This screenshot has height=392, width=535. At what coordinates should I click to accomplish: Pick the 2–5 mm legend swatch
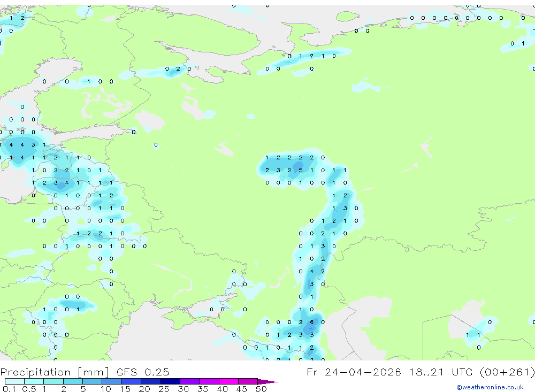(73, 381)
